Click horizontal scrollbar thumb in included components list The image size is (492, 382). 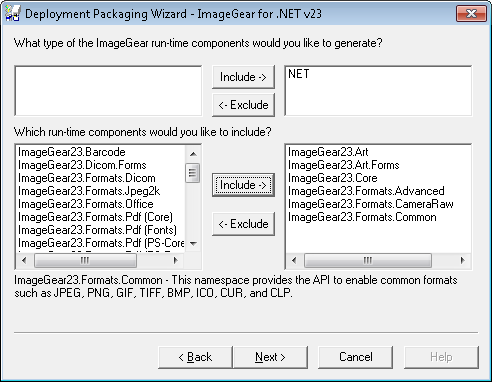[368, 260]
